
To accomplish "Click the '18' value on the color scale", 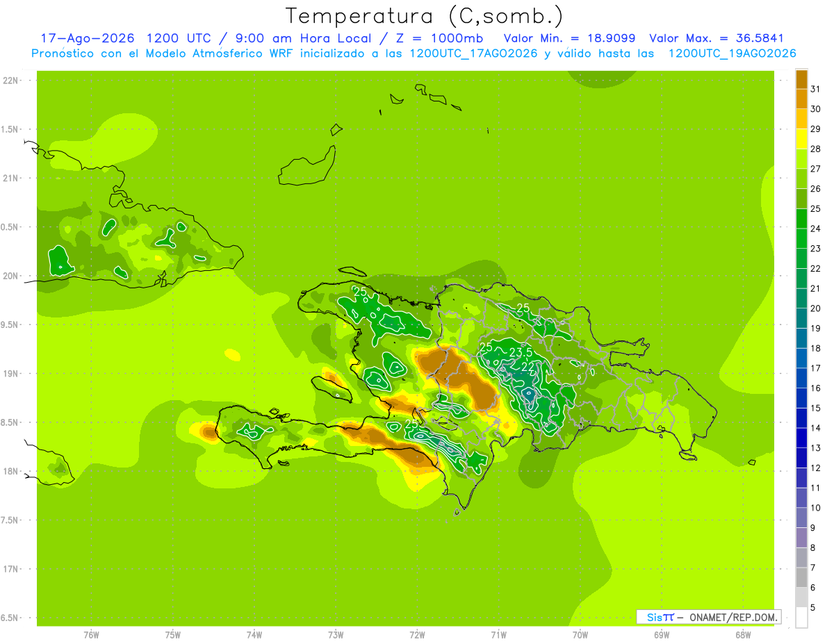I will (x=815, y=348).
